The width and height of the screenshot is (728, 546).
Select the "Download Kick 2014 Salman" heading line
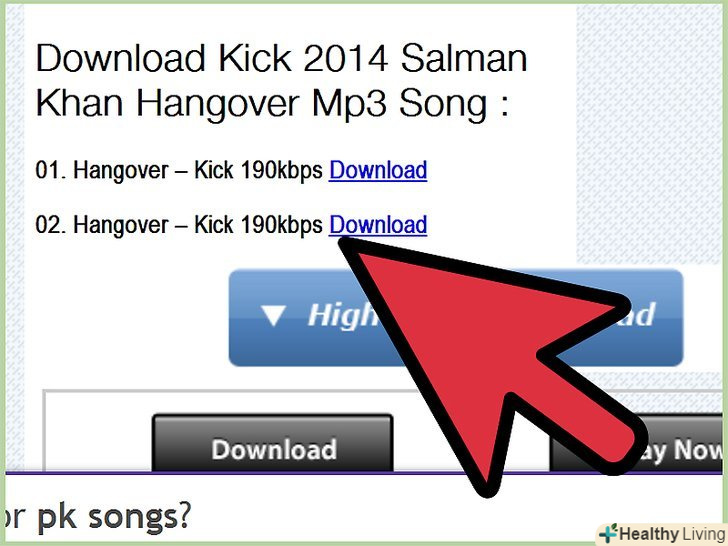(x=281, y=58)
